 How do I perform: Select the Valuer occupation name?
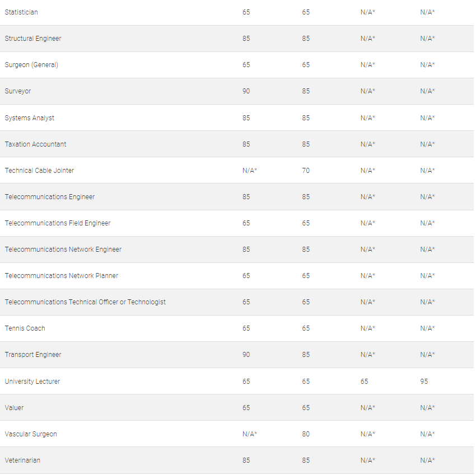[15, 408]
